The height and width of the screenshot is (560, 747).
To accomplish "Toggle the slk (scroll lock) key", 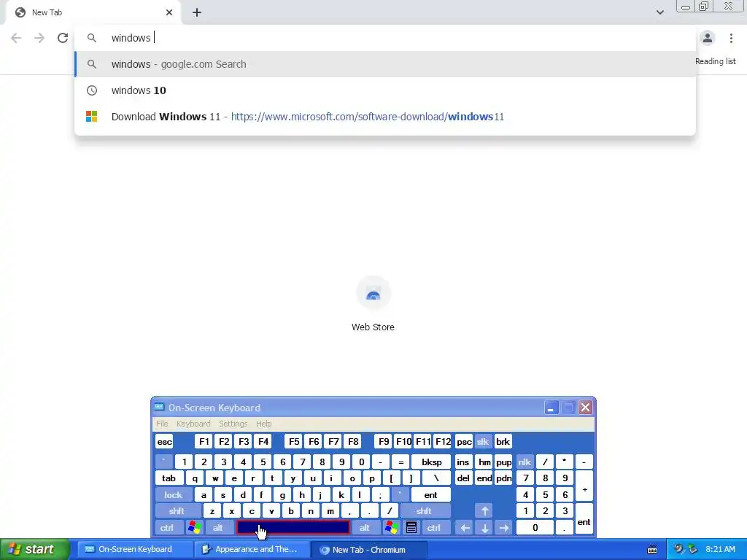I will click(x=483, y=442).
